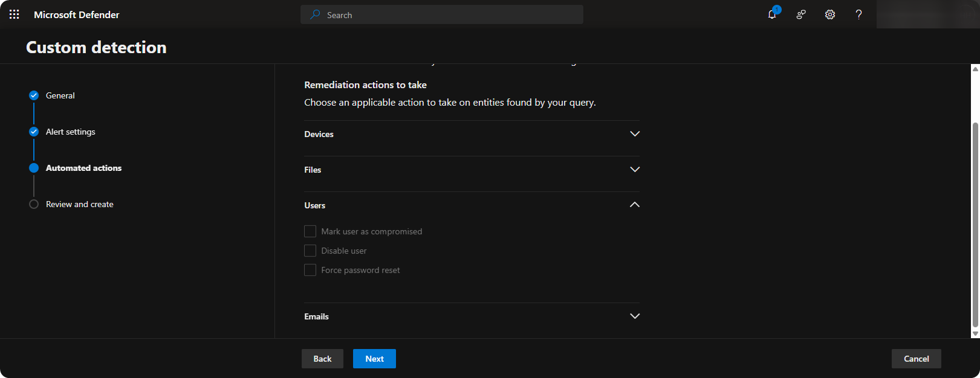
Task: Click the General step checkmark icon
Action: tap(34, 95)
